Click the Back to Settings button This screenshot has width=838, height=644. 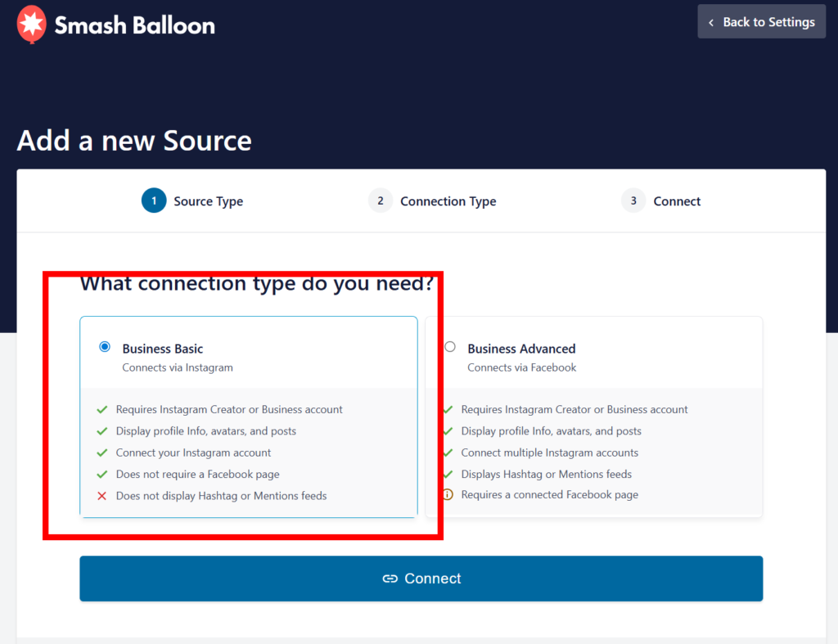761,22
